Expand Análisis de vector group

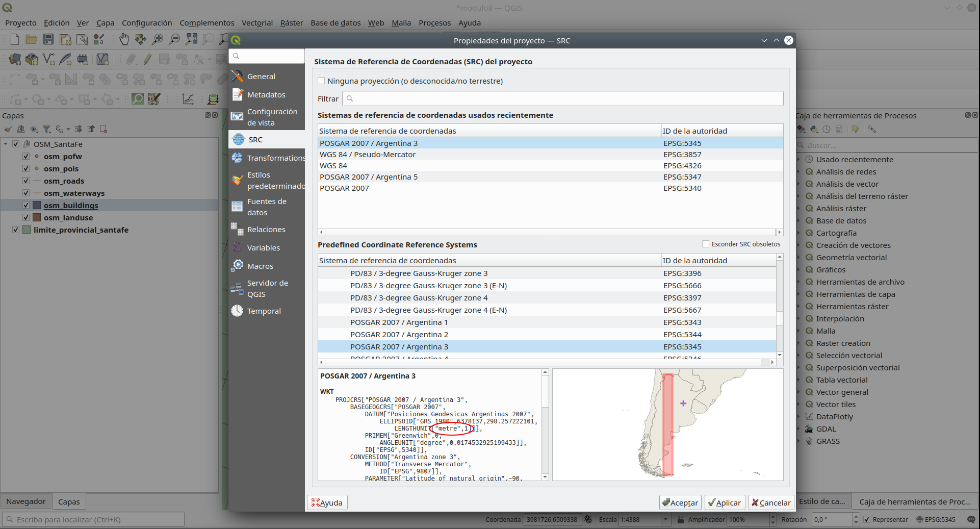pos(798,184)
